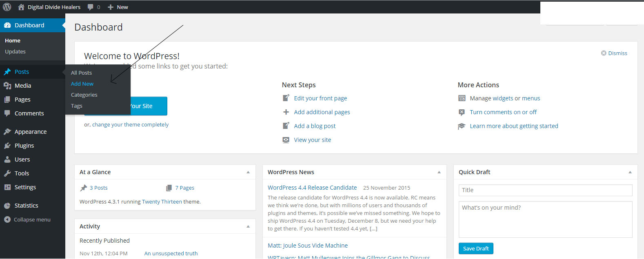Viewport: 644px width, 259px height.
Task: Click the Pages icon in sidebar
Action: (x=7, y=100)
